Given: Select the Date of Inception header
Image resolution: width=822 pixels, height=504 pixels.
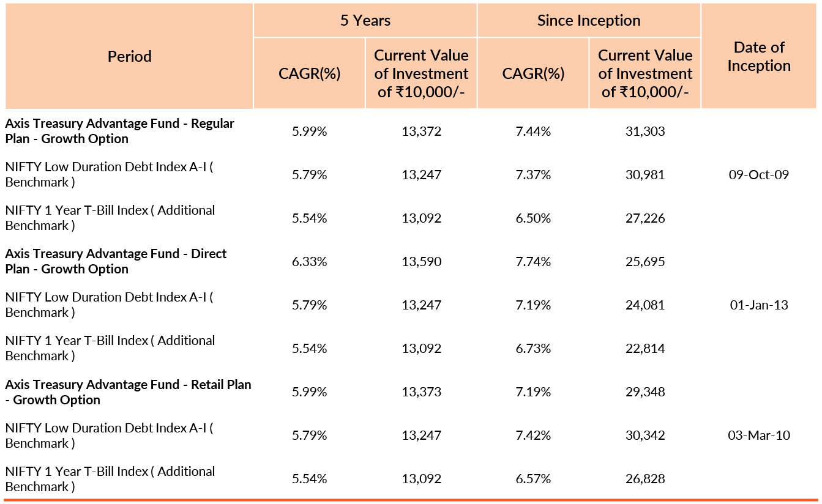Looking at the screenshot, I should (759, 56).
